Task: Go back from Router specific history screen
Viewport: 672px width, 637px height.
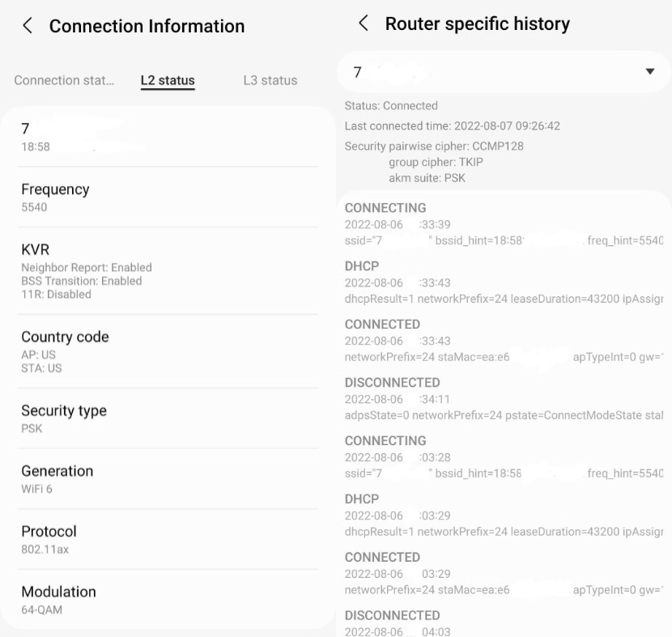Action: coord(364,23)
